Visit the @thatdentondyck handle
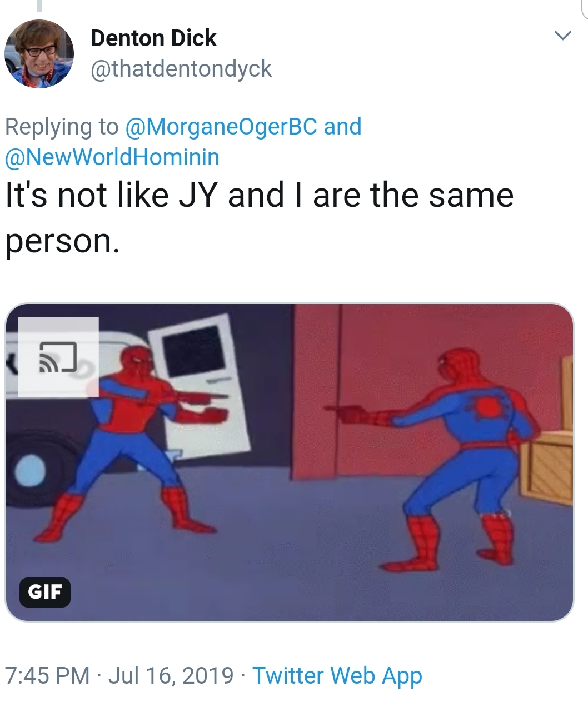Viewport: 588px width, 707px height. 181,69
